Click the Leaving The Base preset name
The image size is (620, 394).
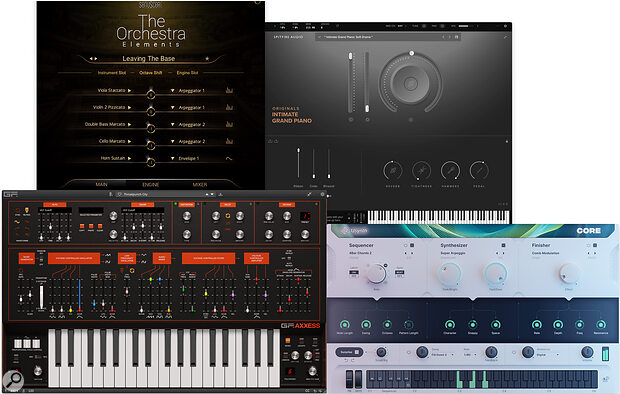tap(149, 59)
